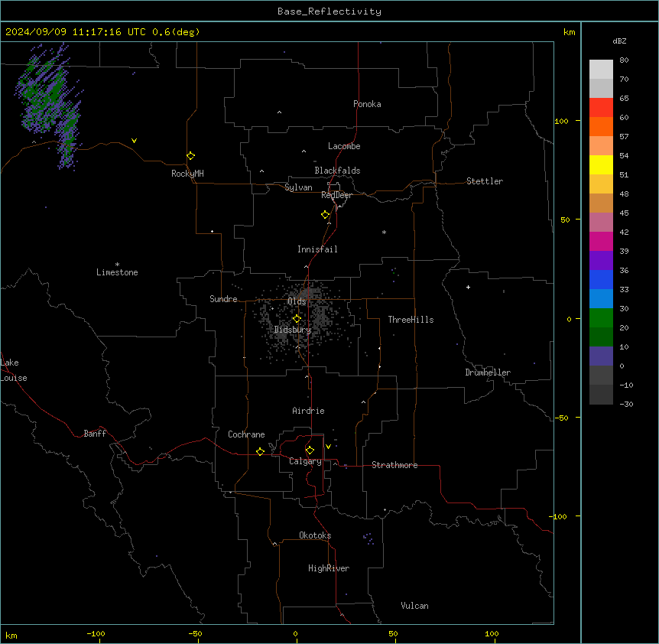Select the light blue swatch between 33 and 30
Image resolution: width=659 pixels, height=644 pixels.
click(x=601, y=299)
